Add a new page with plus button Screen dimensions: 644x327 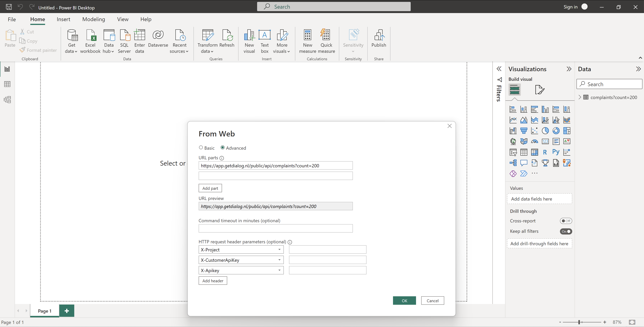coord(67,311)
